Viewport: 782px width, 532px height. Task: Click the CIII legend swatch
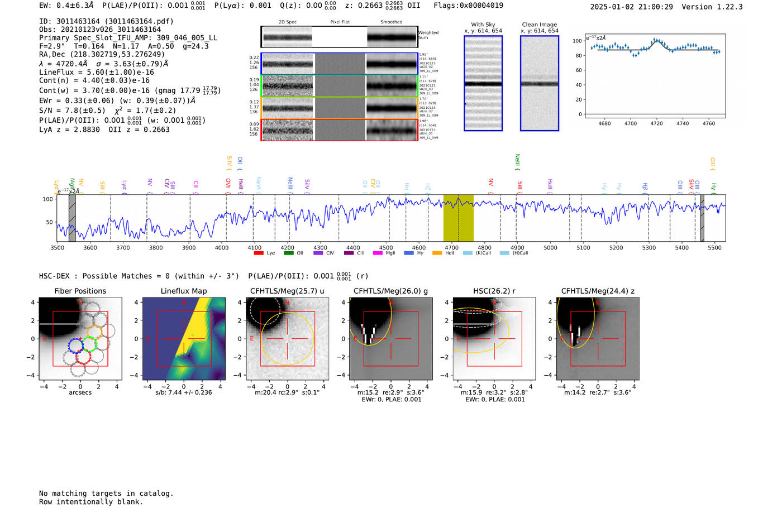349,253
